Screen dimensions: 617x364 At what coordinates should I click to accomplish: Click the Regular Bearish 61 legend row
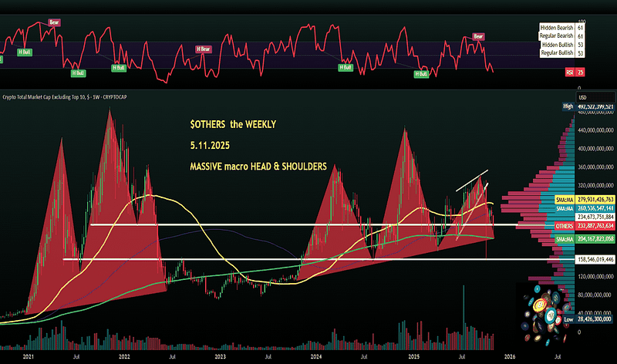[x=561, y=35]
